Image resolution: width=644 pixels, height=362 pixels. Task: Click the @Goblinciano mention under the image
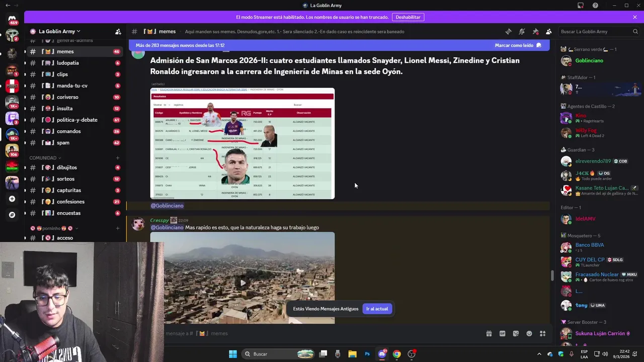click(167, 206)
